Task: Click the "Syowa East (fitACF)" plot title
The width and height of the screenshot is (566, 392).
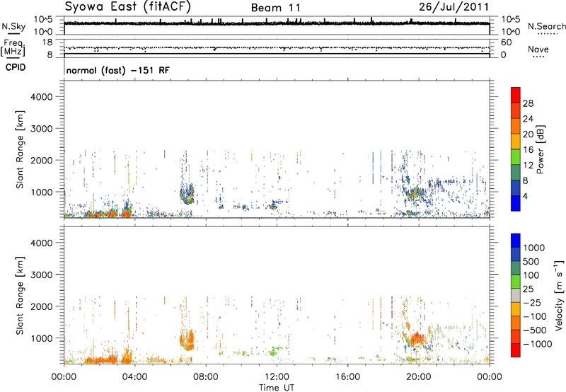Action: (x=128, y=7)
